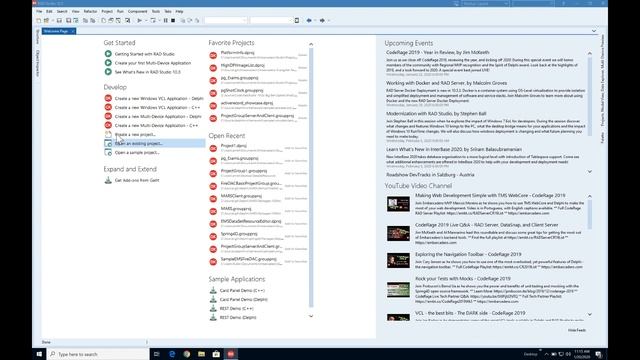Screen dimensions: 640x360
Task: Click the Open project folder toolbar icon
Action: click(x=47, y=20)
